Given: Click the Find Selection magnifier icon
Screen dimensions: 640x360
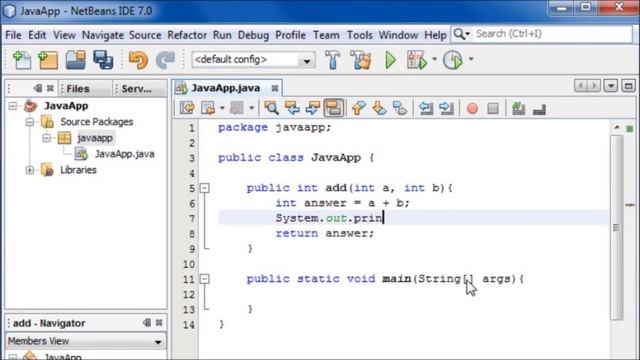Looking at the screenshot, I should pos(271,108).
